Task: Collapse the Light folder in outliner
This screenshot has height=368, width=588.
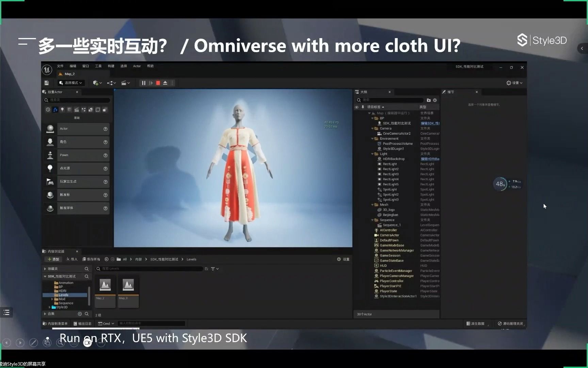Action: [372, 154]
